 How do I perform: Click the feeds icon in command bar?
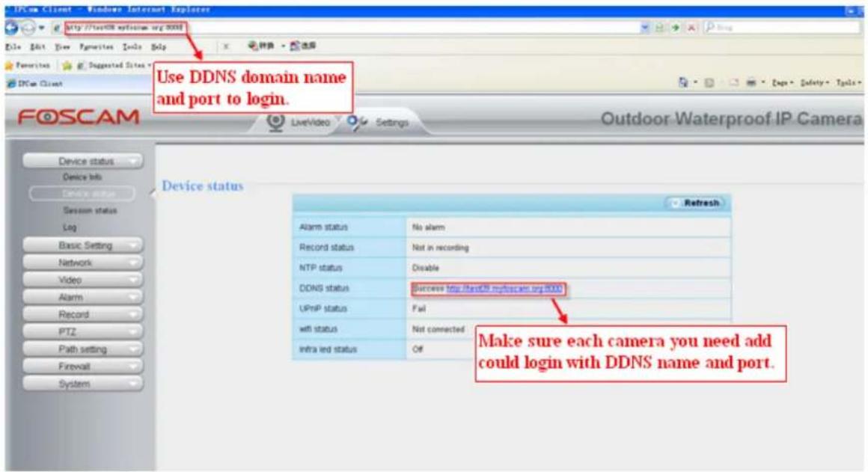[709, 83]
